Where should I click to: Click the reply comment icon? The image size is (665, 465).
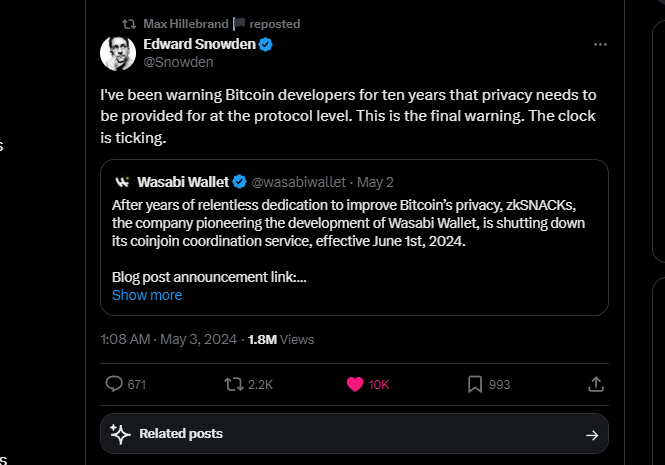(114, 384)
